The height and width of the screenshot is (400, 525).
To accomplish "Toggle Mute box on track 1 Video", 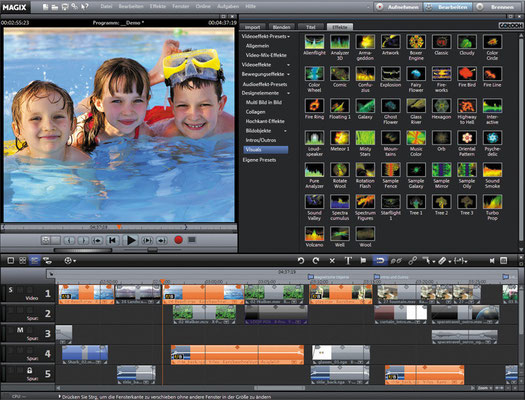I will click(20, 290).
